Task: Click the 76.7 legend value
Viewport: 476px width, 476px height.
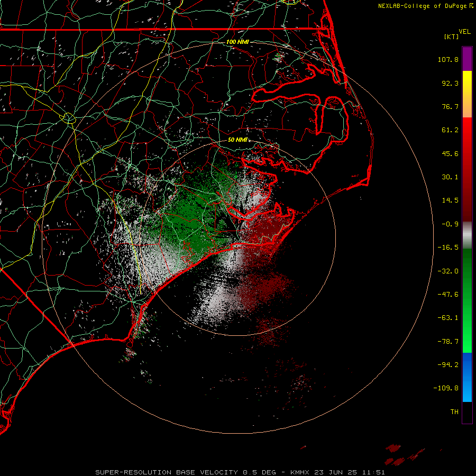Action: 450,106
